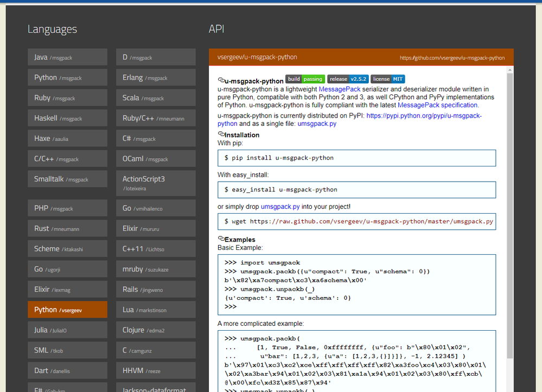This screenshot has height=392, width=542.
Task: Open SML /tkob implementation
Action: coord(67,350)
